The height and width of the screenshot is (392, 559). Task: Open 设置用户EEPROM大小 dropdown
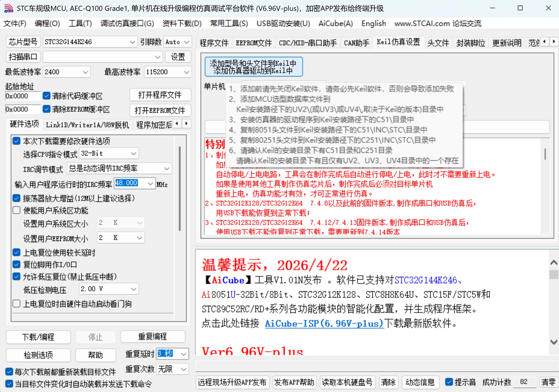click(121, 238)
